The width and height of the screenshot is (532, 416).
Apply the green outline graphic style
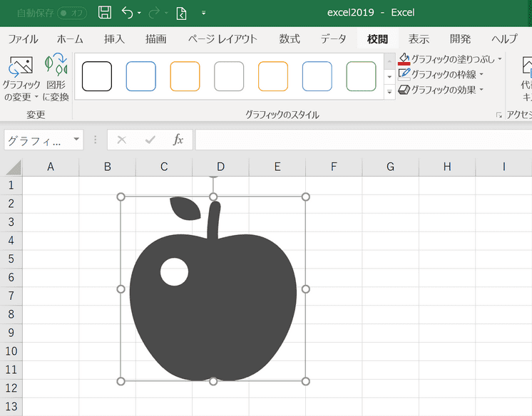[x=361, y=76]
